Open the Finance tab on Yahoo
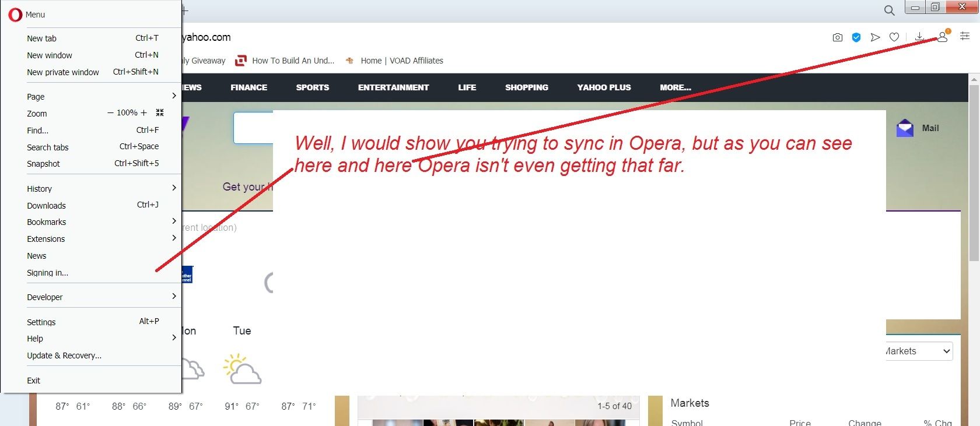Viewport: 980px width, 426px height. tap(249, 87)
